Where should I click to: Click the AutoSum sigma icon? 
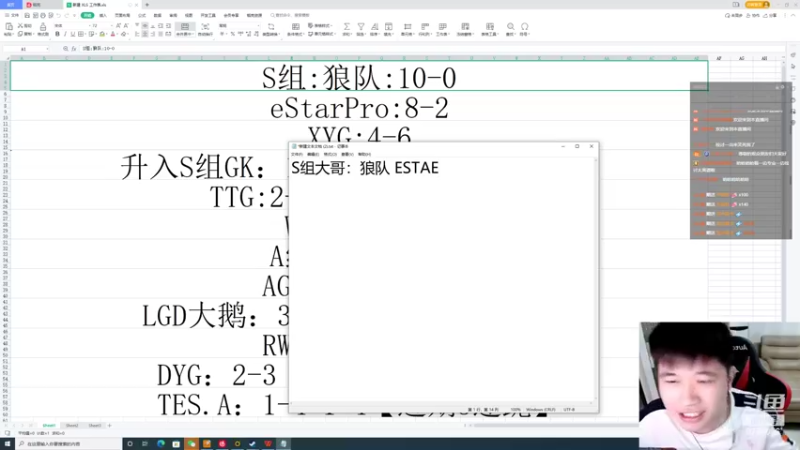pos(347,27)
